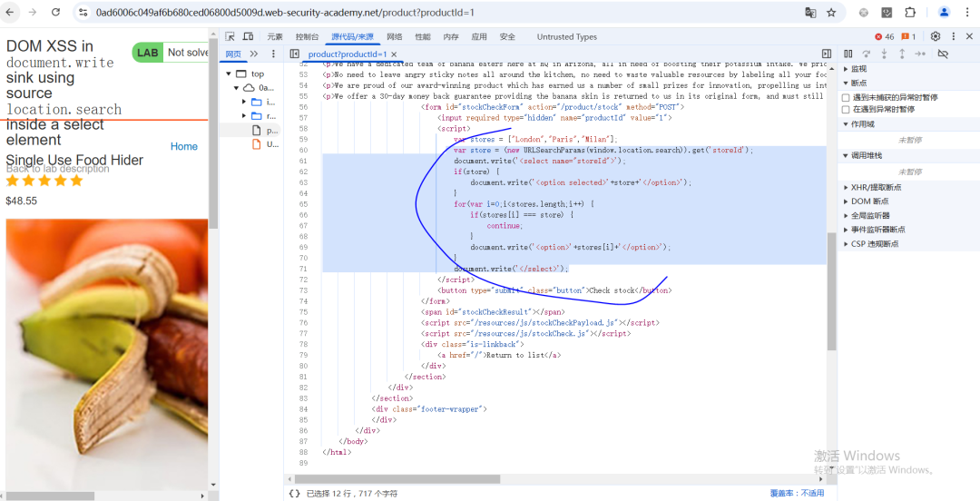
Task: Click the step over function button
Action: pos(867,54)
